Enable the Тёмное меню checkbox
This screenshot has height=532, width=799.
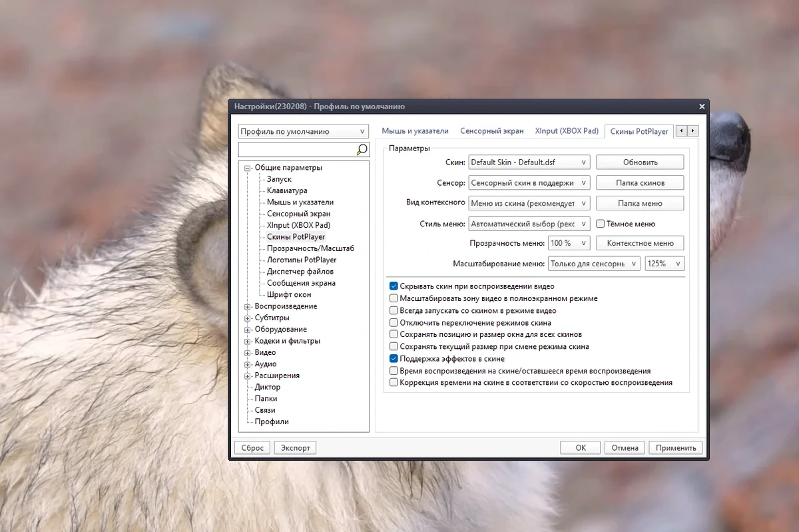pos(600,224)
